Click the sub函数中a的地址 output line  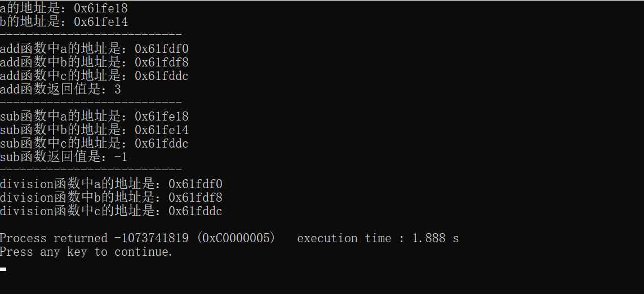pos(94,117)
